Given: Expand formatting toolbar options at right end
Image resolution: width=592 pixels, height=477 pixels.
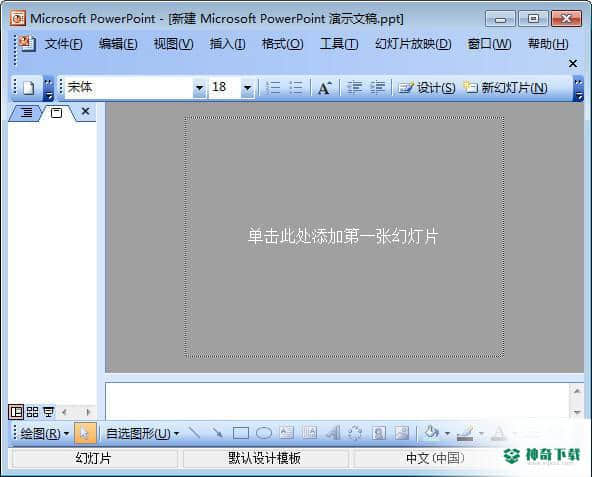Looking at the screenshot, I should [x=578, y=89].
